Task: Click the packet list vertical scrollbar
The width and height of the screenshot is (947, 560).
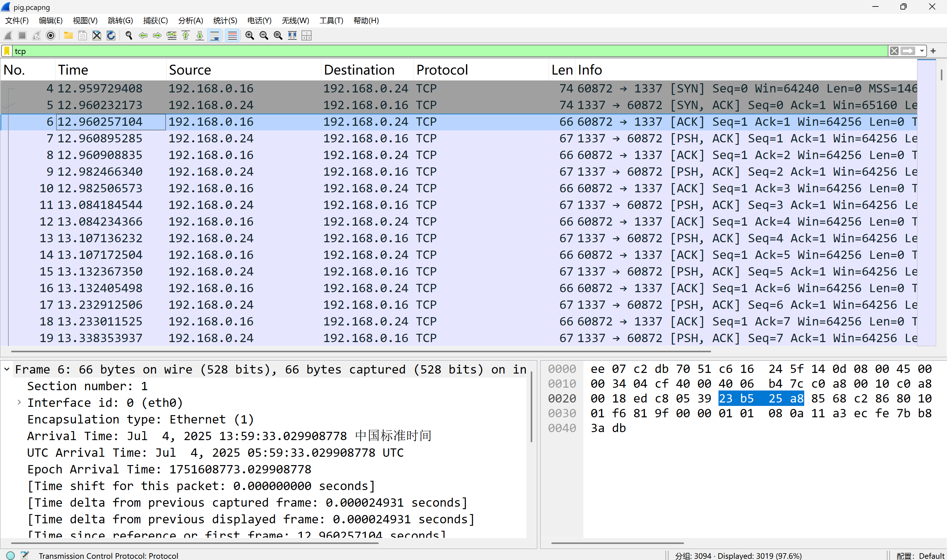Action: pos(941,75)
